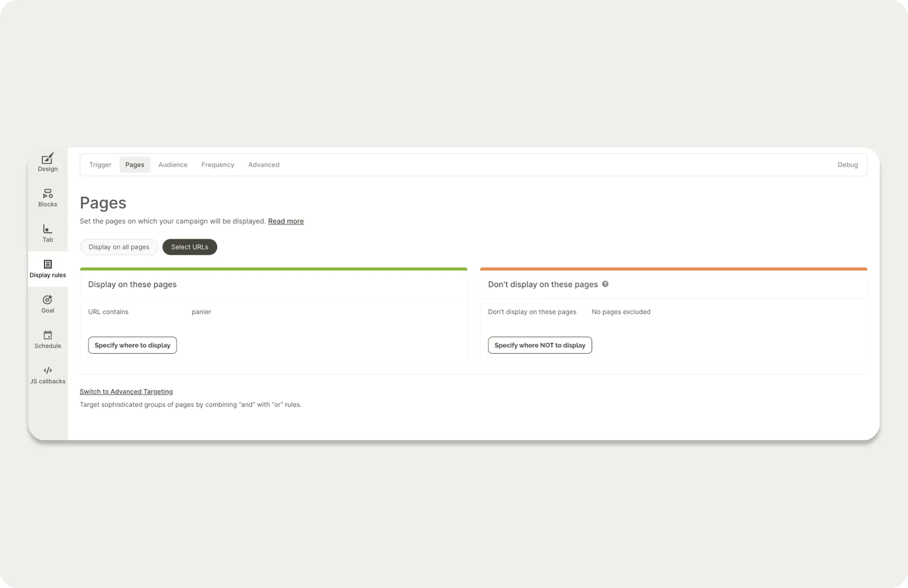Open the Frequency tab
Viewport: 908px width, 588px height.
(x=218, y=165)
